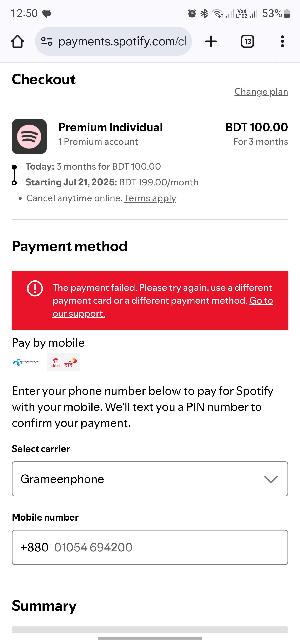Tap the Spotify logo plan thumbnail

(x=29, y=137)
